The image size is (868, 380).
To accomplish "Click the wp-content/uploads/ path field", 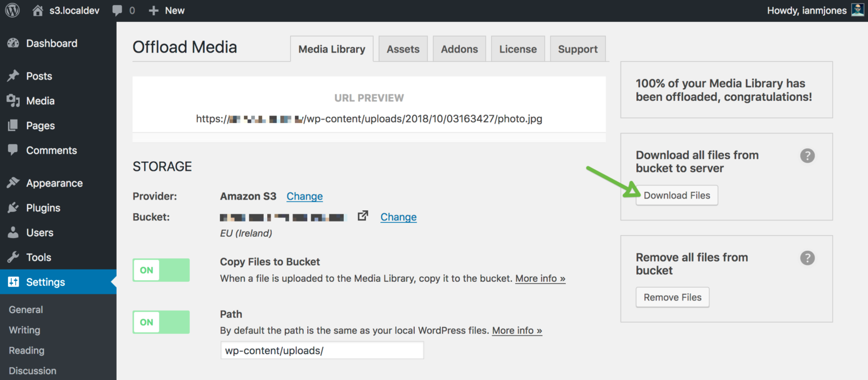I will pos(322,350).
